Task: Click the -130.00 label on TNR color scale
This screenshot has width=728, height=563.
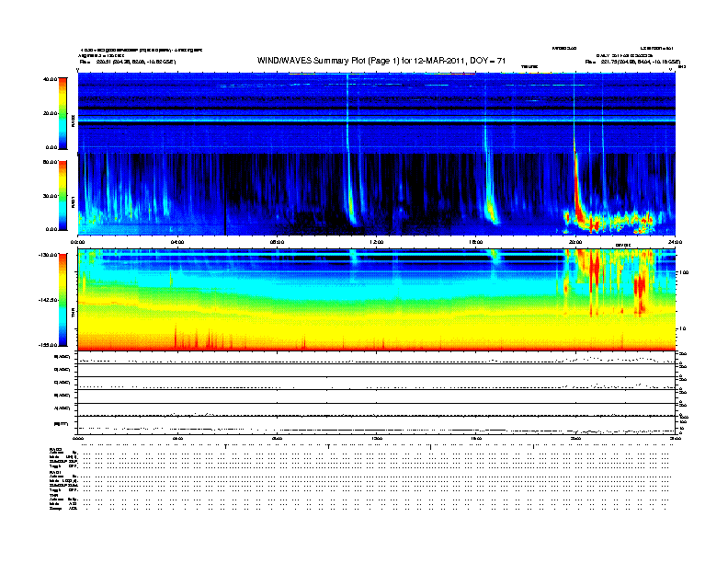Action: point(48,255)
